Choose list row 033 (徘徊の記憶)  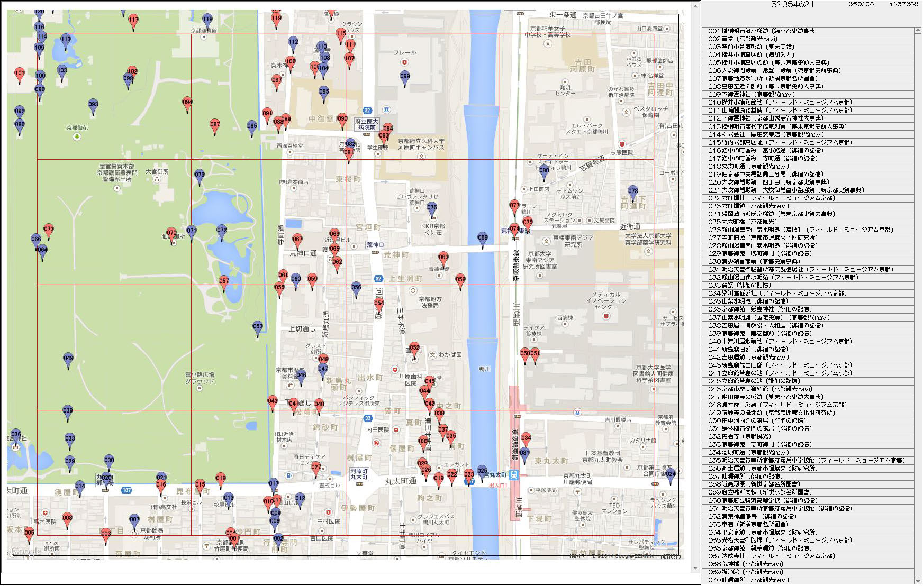click(x=809, y=285)
